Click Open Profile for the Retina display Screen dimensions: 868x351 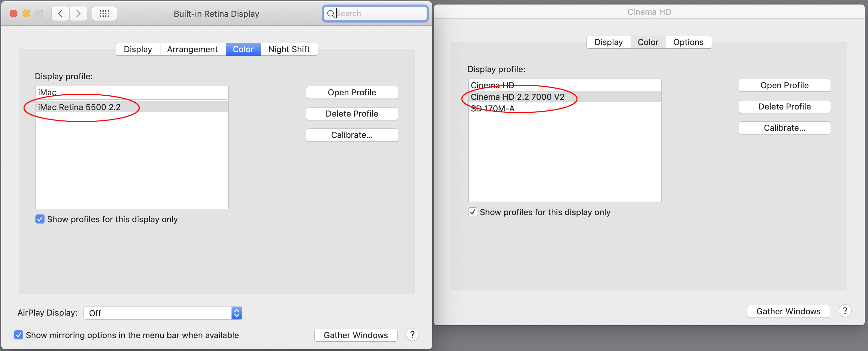point(352,92)
